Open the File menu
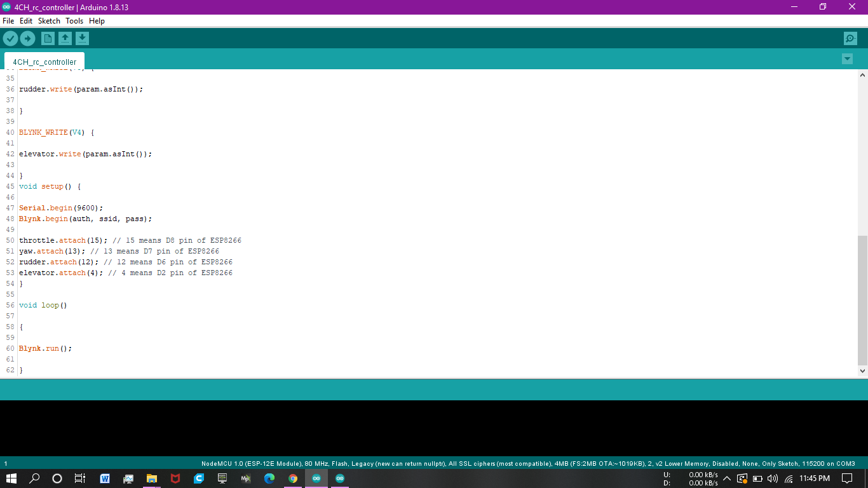Viewport: 868px width, 488px height. 8,21
